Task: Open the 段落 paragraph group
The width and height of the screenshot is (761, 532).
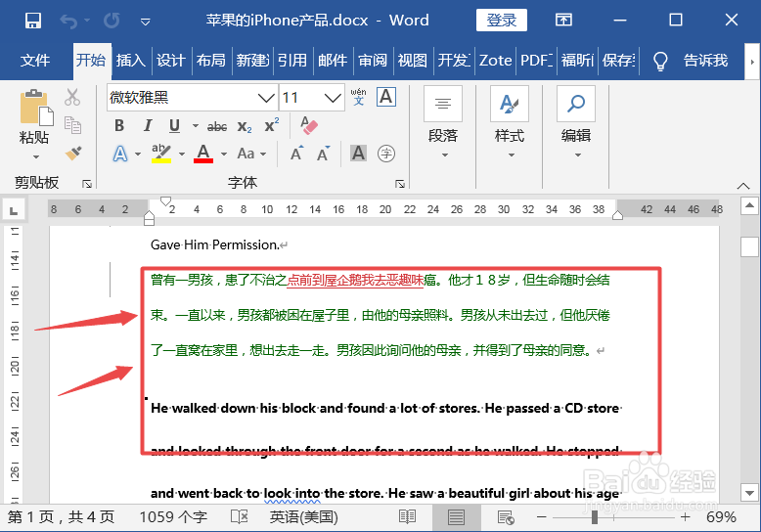Action: 443,122
